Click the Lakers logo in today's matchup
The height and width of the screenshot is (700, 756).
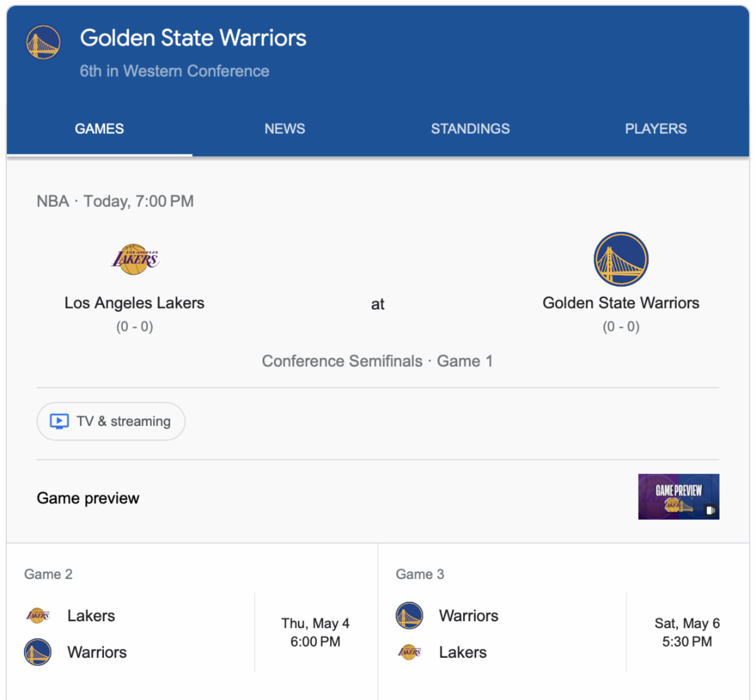[x=135, y=259]
